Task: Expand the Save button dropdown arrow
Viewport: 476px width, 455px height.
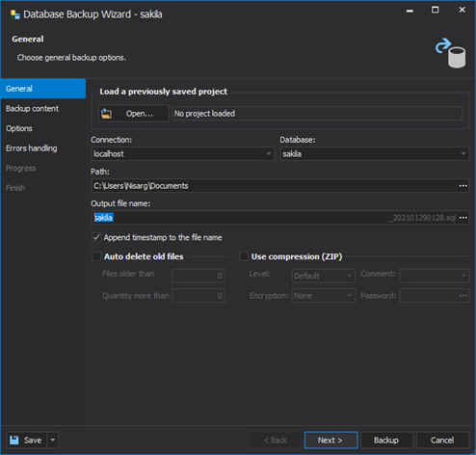Action: click(x=53, y=440)
